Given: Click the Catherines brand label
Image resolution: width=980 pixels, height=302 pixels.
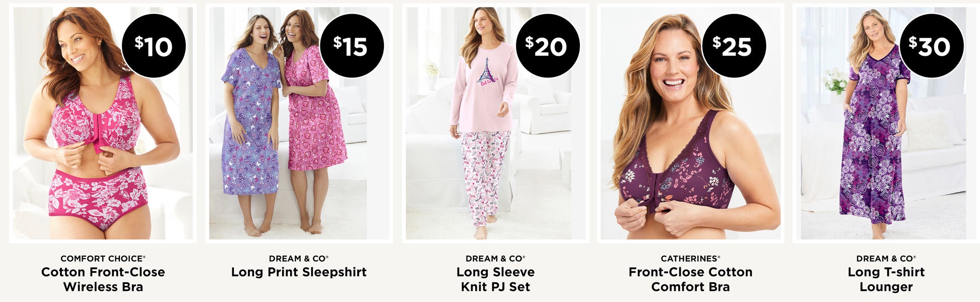Looking at the screenshot, I should pos(690,259).
